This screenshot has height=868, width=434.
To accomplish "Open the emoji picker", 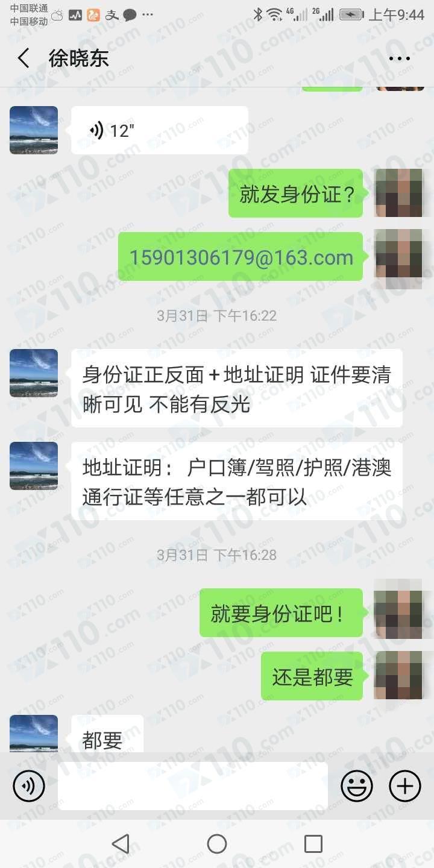I will click(357, 786).
